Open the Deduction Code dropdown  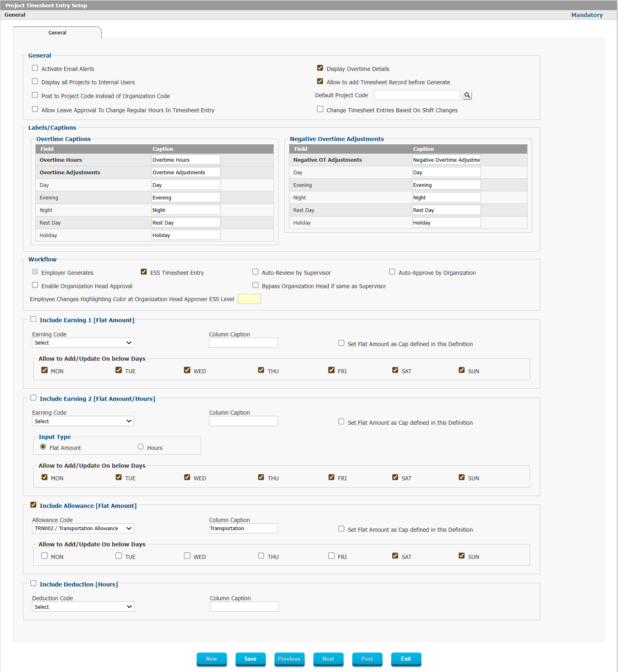coord(83,607)
